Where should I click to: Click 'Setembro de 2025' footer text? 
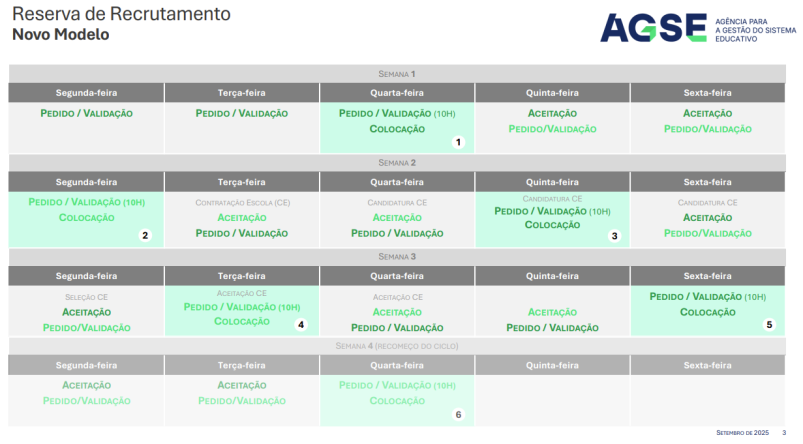point(744,432)
